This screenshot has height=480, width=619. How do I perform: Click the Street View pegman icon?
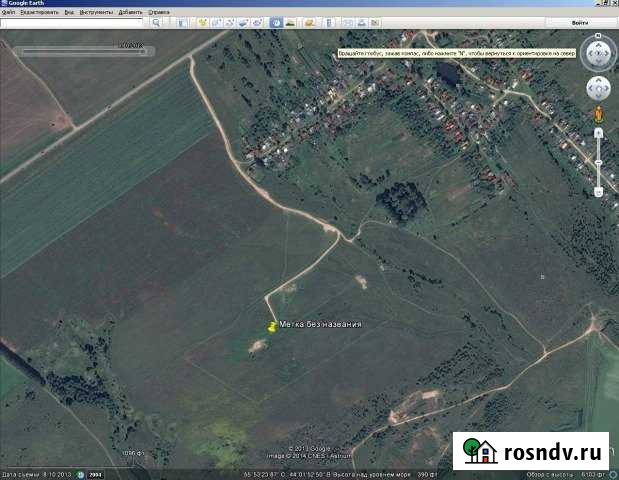(x=599, y=113)
